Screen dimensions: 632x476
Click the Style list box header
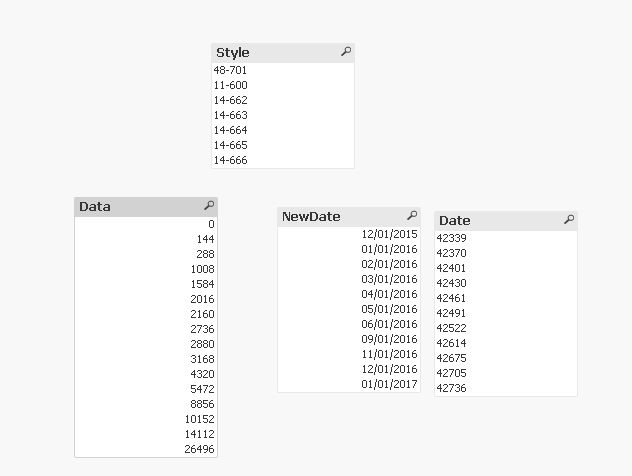pos(270,52)
